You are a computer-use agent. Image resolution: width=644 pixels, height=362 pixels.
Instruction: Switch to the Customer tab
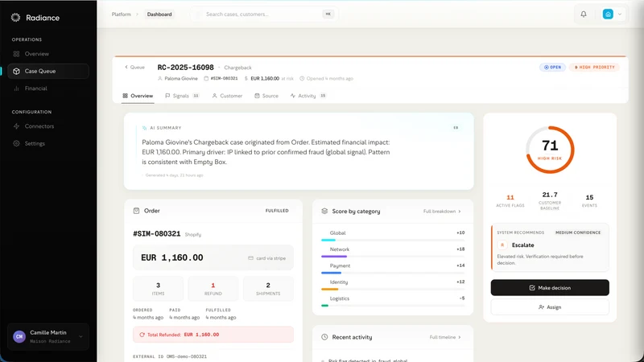(x=227, y=96)
